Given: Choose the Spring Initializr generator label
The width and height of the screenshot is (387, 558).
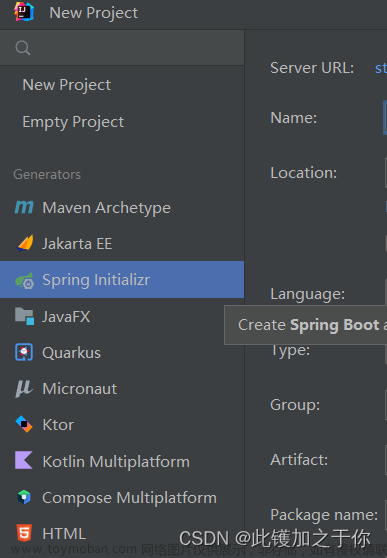Looking at the screenshot, I should 96,280.
